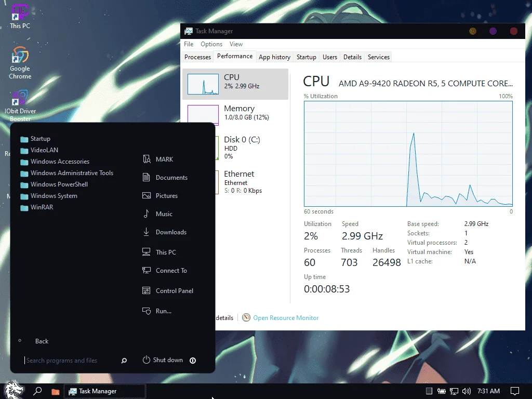
Task: Open the Music library link
Action: (x=157, y=214)
